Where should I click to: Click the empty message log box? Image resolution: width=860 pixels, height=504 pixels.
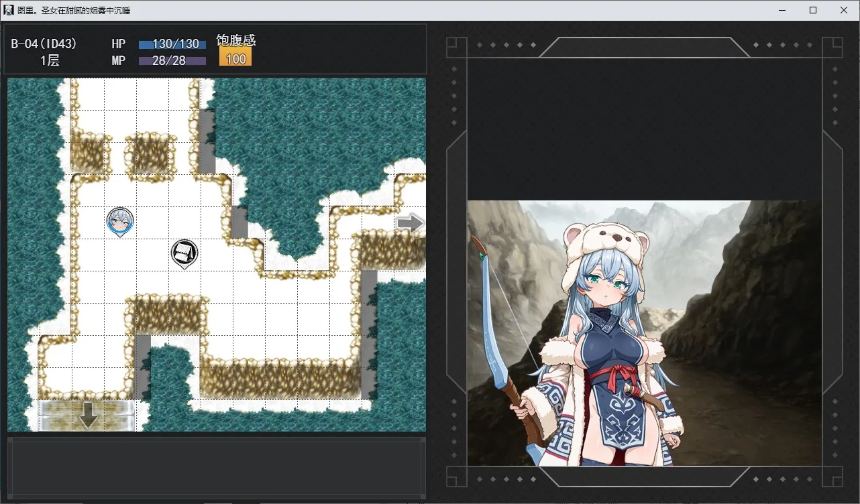pyautogui.click(x=216, y=468)
